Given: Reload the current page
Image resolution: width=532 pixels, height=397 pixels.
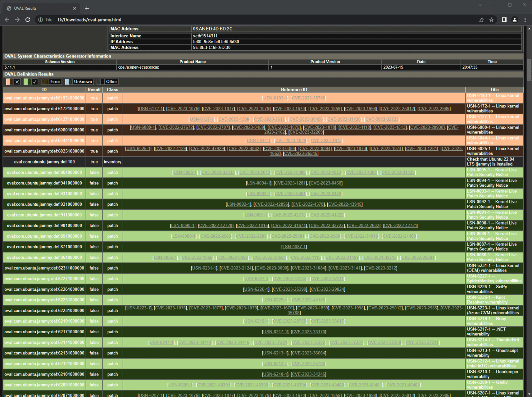Looking at the screenshot, I should point(28,20).
